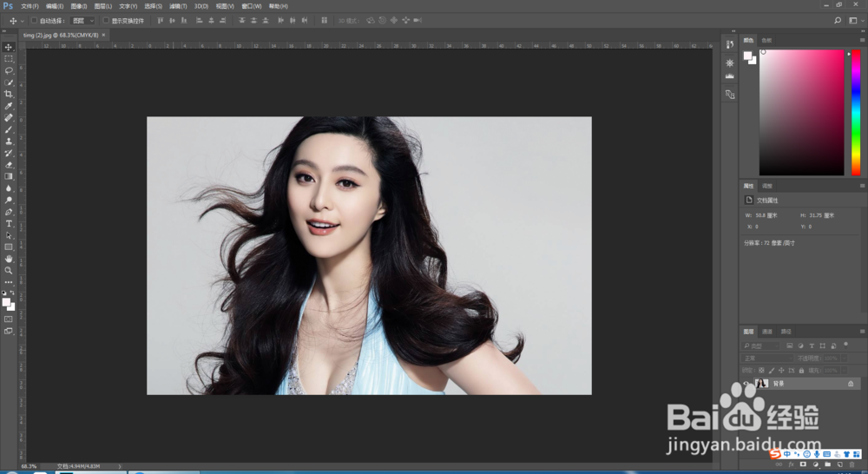Select the Lasso tool

pos(9,71)
